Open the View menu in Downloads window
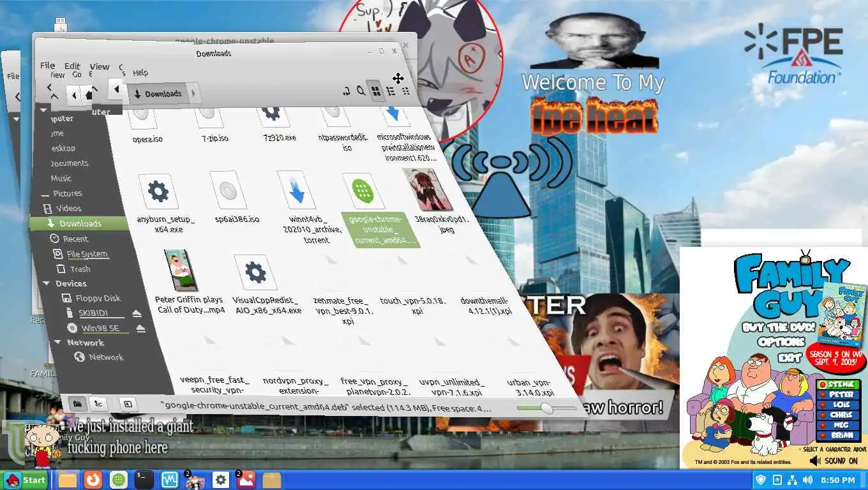This screenshot has width=868, height=490. (100, 66)
